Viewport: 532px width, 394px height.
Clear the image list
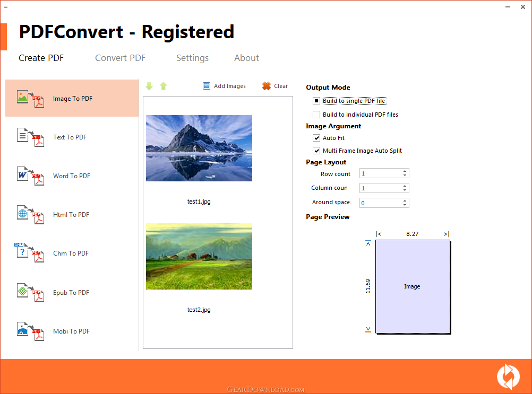point(275,86)
